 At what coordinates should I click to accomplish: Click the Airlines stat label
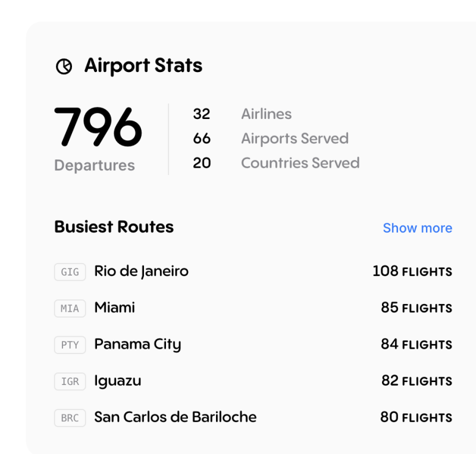(266, 114)
